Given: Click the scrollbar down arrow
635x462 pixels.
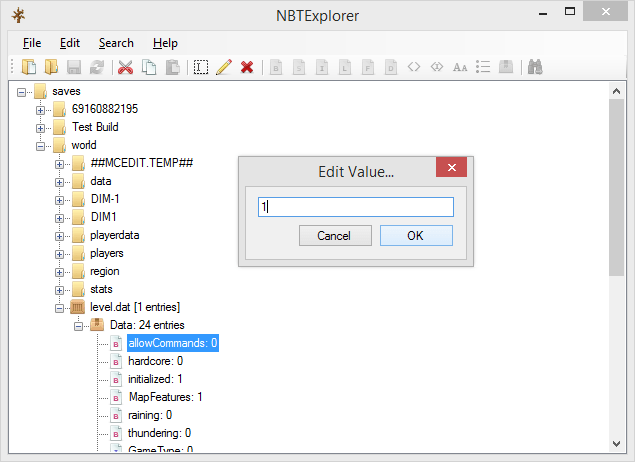Looking at the screenshot, I should 616,444.
